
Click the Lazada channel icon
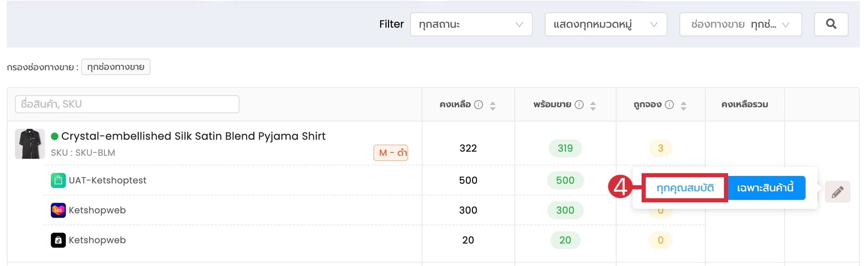point(58,210)
